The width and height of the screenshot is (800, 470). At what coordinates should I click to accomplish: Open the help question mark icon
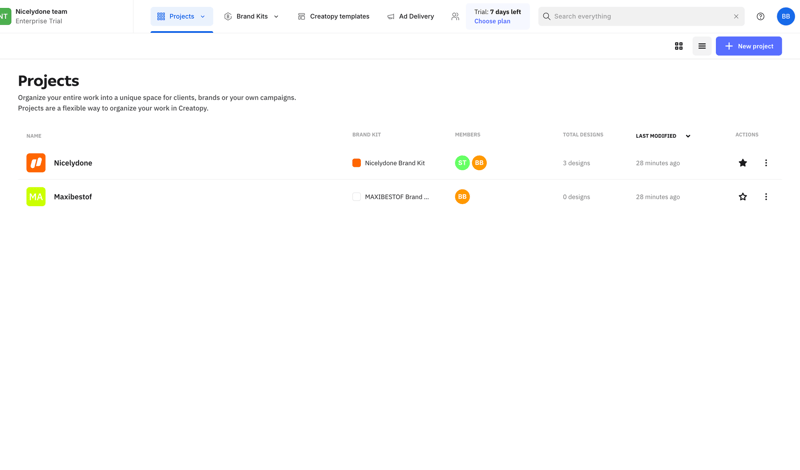tap(760, 16)
